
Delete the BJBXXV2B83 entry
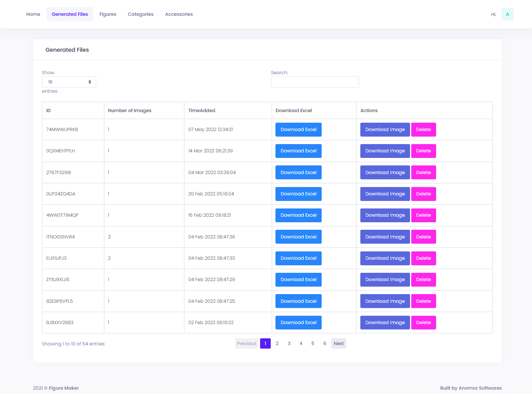pyautogui.click(x=423, y=323)
